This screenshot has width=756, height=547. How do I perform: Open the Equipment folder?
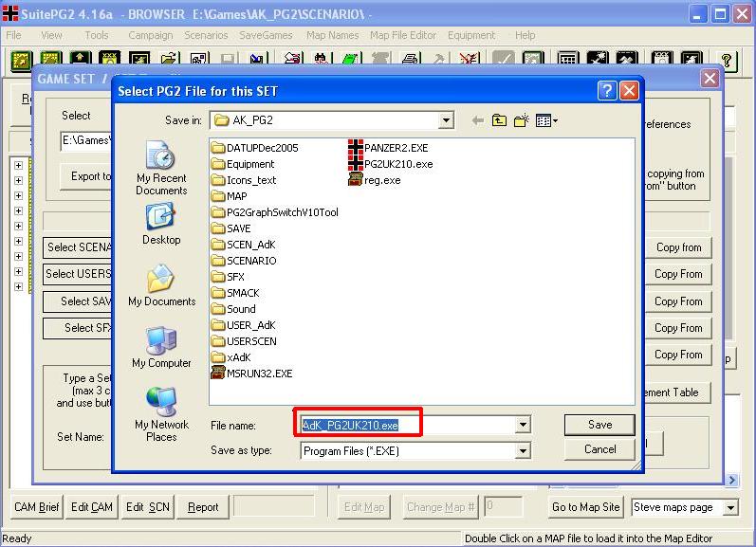pos(243,164)
